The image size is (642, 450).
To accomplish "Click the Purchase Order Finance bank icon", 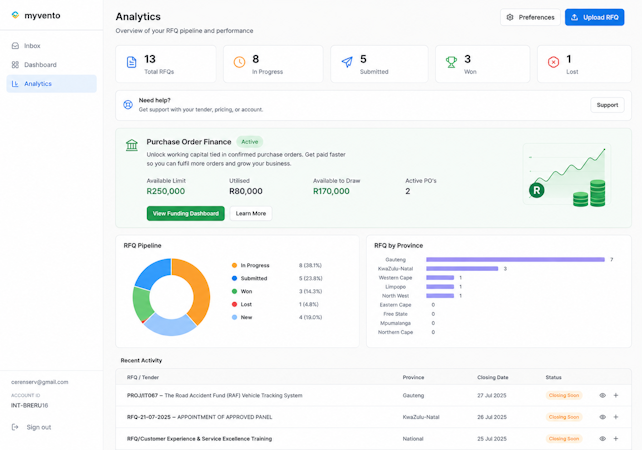I will coord(132,145).
